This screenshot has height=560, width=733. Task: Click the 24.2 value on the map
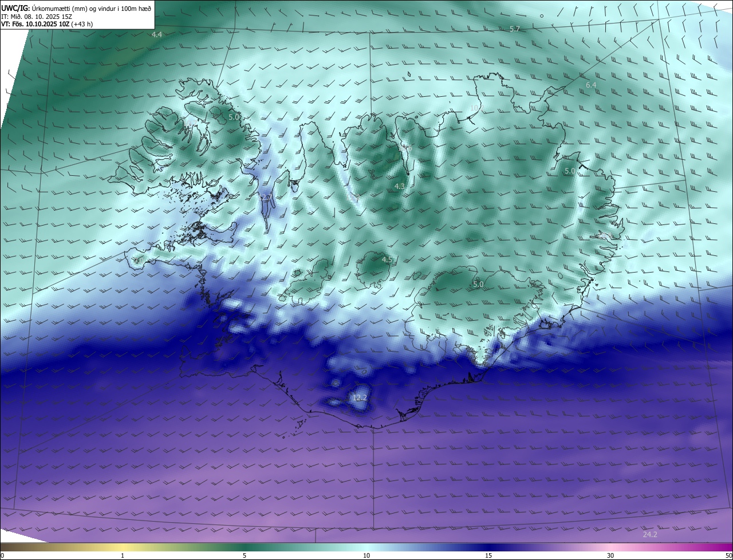point(650,535)
